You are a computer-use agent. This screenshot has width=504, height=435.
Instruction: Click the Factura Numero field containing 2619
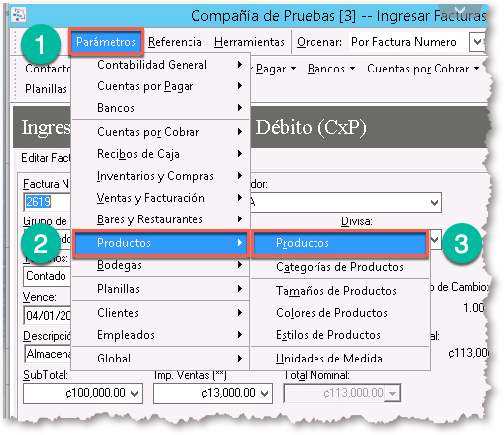coord(47,202)
